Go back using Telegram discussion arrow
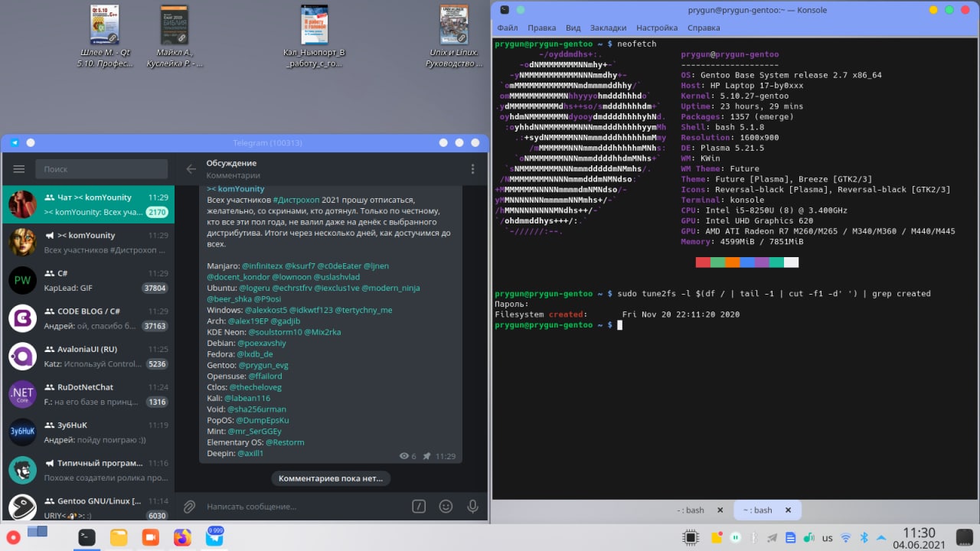Viewport: 980px width, 551px height. coord(191,169)
